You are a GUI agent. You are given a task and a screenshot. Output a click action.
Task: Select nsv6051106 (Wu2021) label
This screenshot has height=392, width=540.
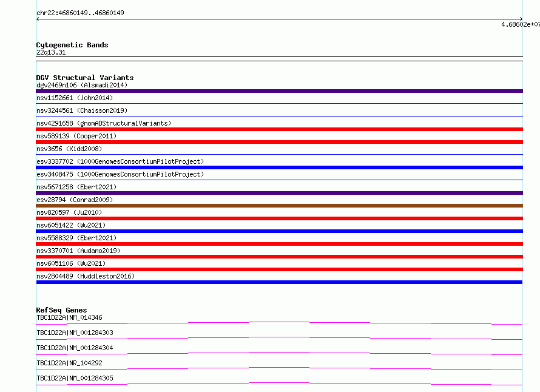click(x=71, y=263)
